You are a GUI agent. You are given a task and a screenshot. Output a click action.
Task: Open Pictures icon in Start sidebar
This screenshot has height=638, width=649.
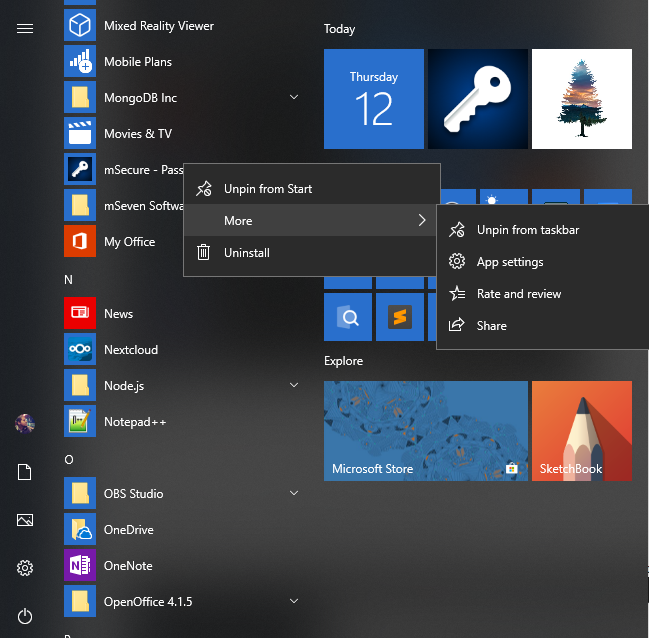click(25, 520)
